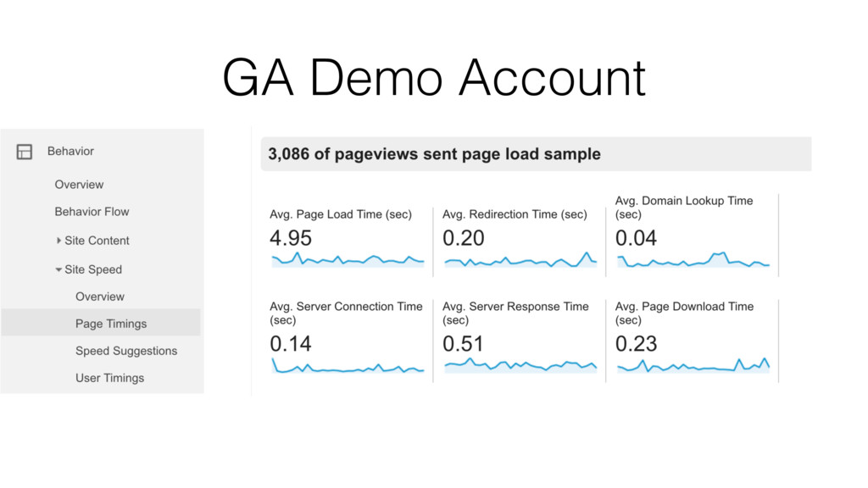
Task: Expand the Site Content arrow
Action: tap(58, 240)
